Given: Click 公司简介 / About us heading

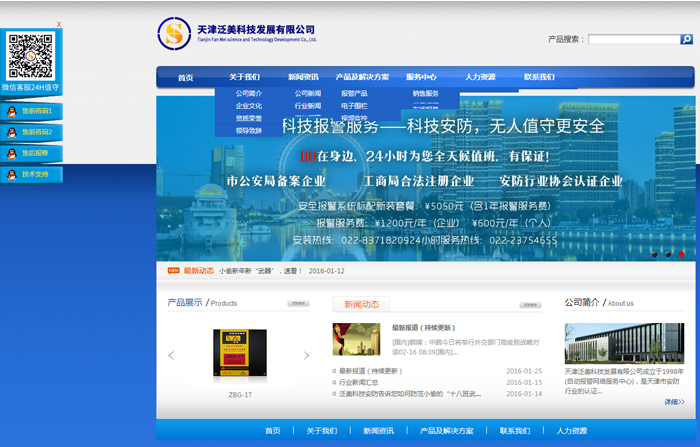Looking at the screenshot, I should (599, 303).
